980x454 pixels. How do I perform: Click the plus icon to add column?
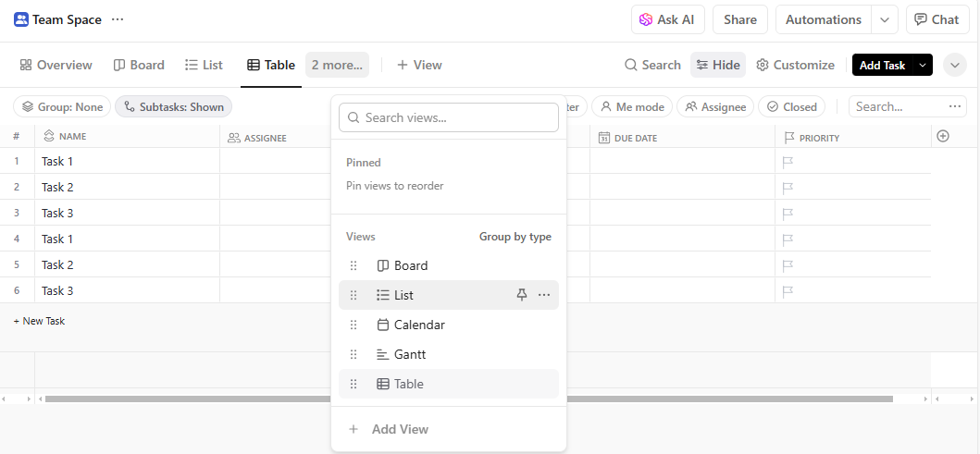click(x=943, y=137)
